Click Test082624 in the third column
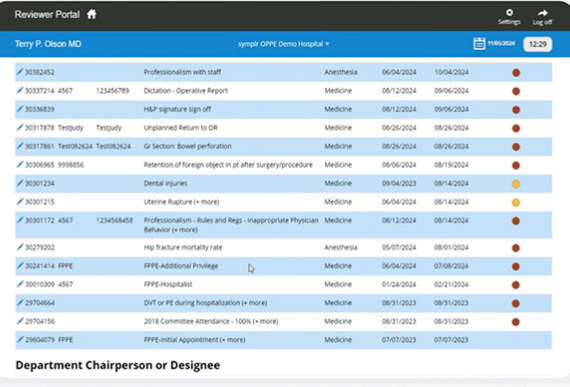The image size is (570, 387). point(113,146)
